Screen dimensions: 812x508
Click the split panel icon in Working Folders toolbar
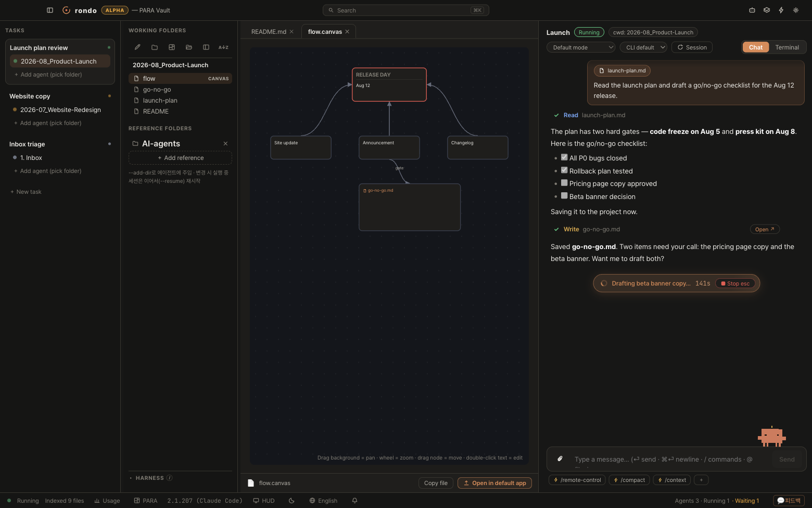click(206, 47)
